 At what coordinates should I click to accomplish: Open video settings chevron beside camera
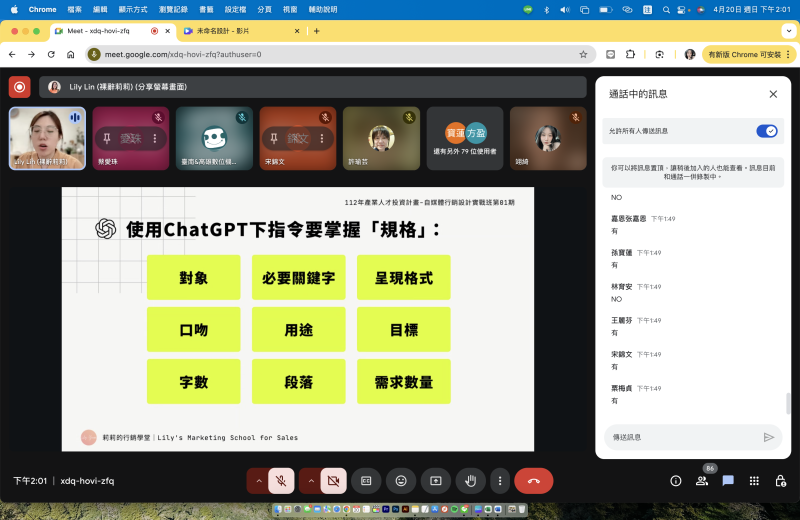[x=311, y=481]
